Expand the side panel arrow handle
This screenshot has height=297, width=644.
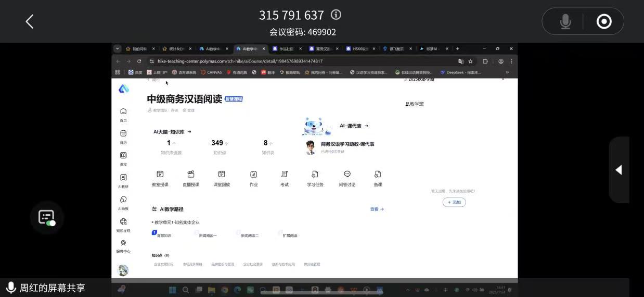pos(619,170)
